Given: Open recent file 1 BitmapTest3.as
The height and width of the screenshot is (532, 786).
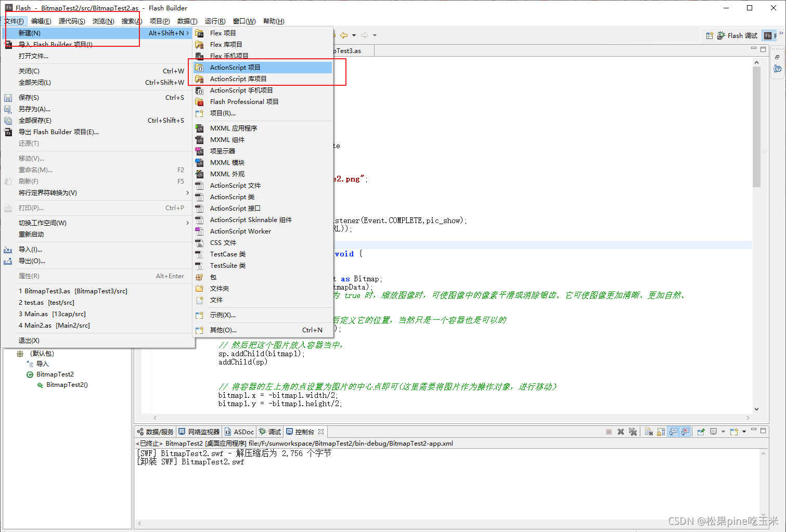Looking at the screenshot, I should point(97,291).
